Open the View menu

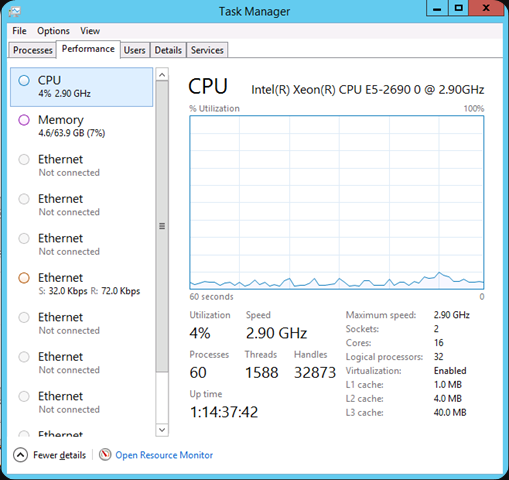pyautogui.click(x=90, y=31)
